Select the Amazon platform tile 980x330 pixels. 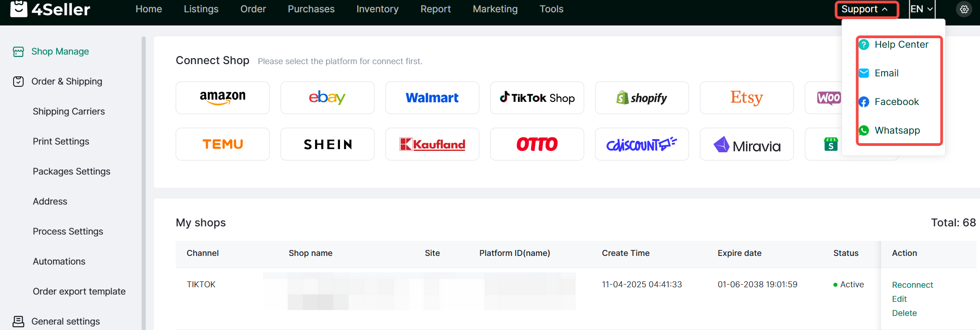[x=222, y=98]
